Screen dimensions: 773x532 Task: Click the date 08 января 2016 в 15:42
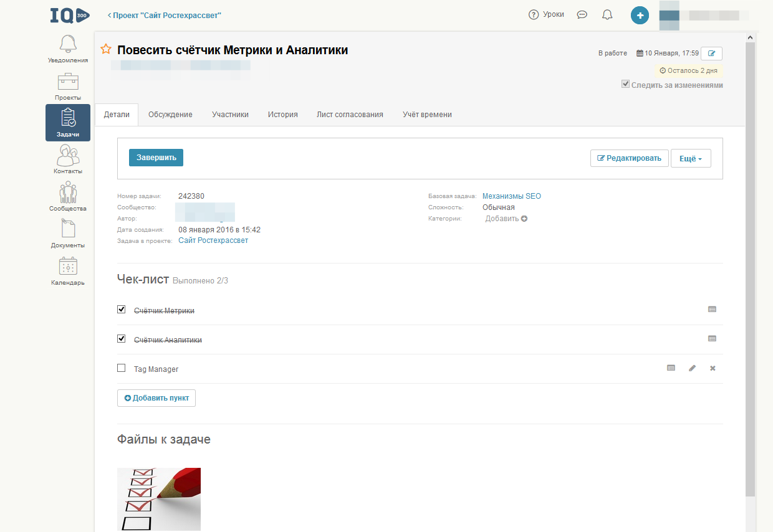click(x=219, y=230)
